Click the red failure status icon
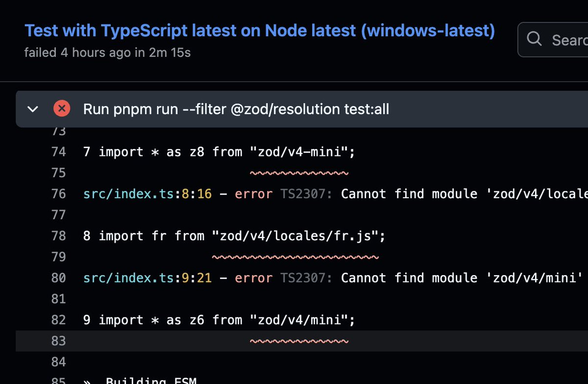The width and height of the screenshot is (588, 384). pyautogui.click(x=62, y=109)
